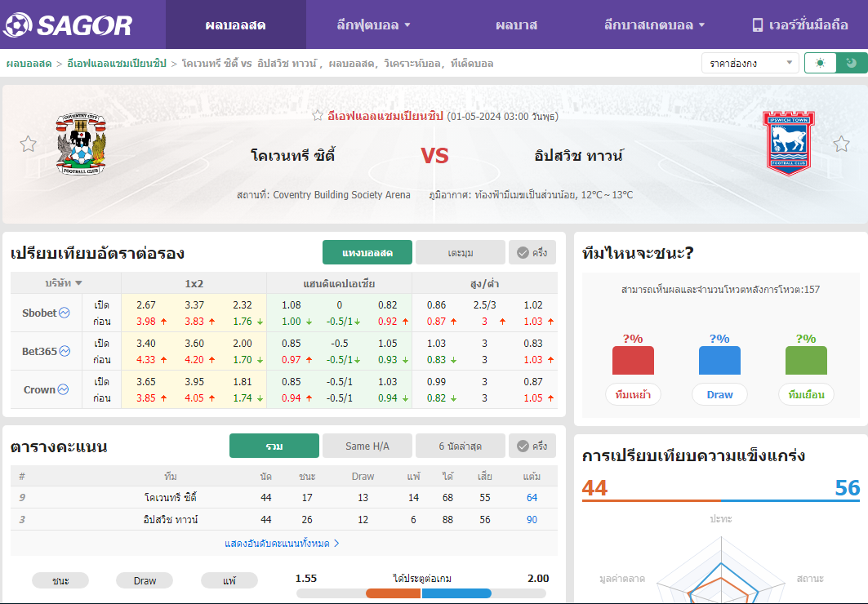Click the 1x2 column header
The image size is (868, 604).
[x=194, y=283]
